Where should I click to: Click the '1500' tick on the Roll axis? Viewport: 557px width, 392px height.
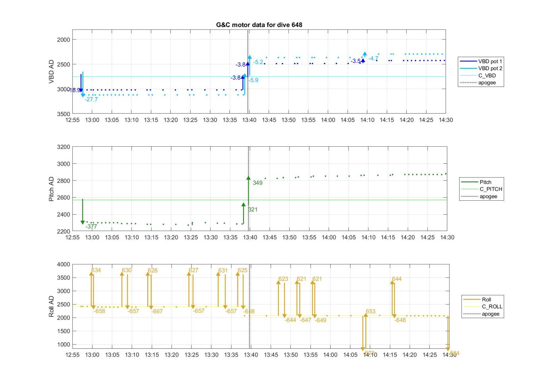click(63, 331)
